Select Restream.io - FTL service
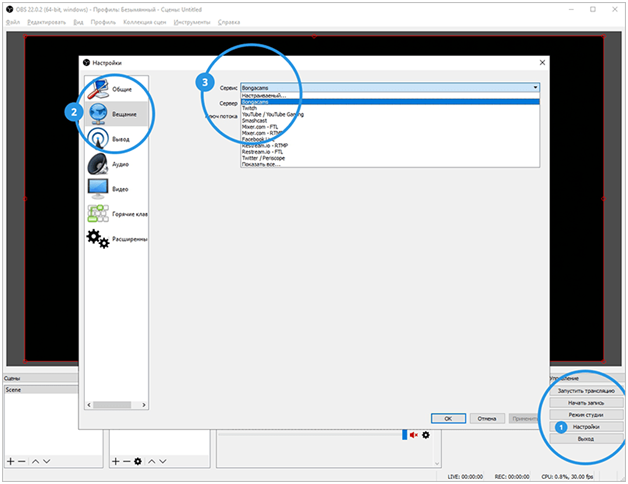Viewport: 628px width, 484px height. 390,152
